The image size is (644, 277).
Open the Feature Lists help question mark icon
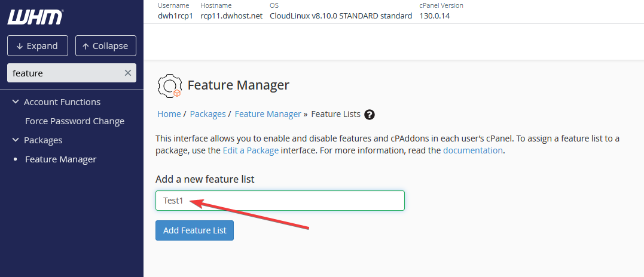click(x=370, y=115)
